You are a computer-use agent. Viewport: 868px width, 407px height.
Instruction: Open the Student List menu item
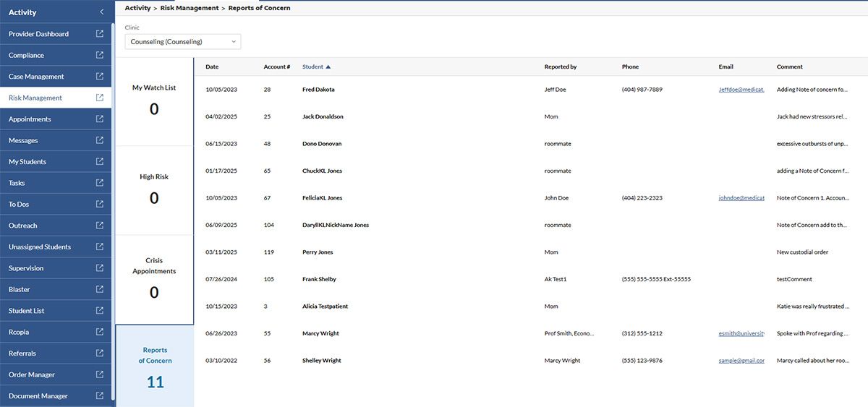(x=27, y=311)
